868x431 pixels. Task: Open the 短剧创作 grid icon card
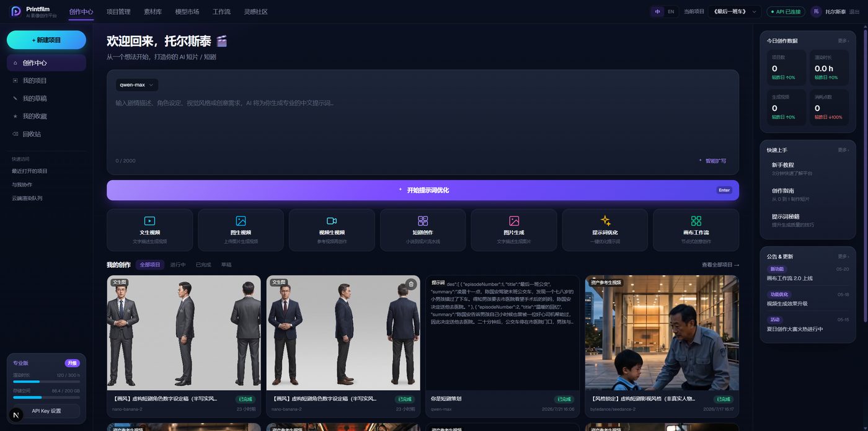tap(423, 221)
